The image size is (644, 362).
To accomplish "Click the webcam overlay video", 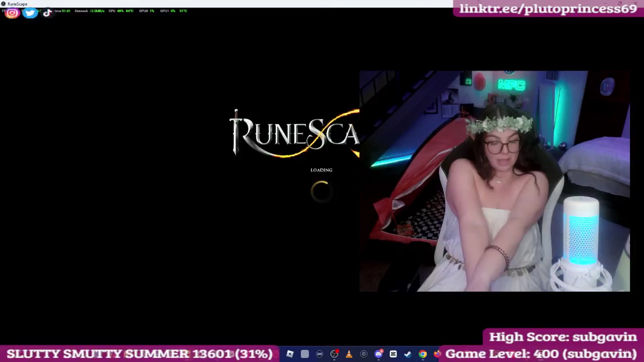I will (495, 181).
